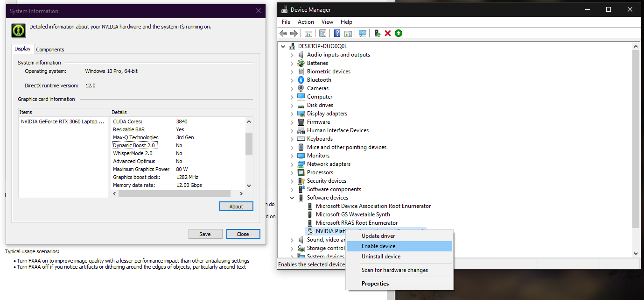Switch to the Components tab
This screenshot has height=300, width=644.
(50, 50)
